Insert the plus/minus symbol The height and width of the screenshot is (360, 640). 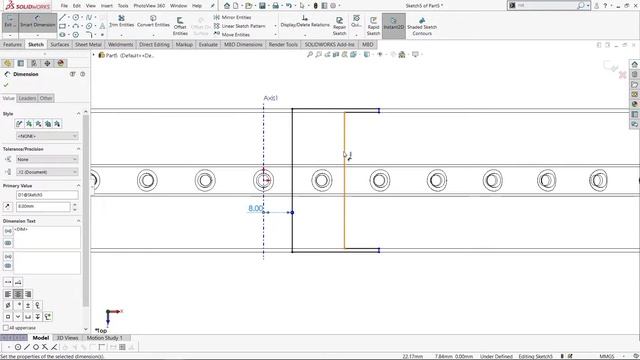click(28, 305)
